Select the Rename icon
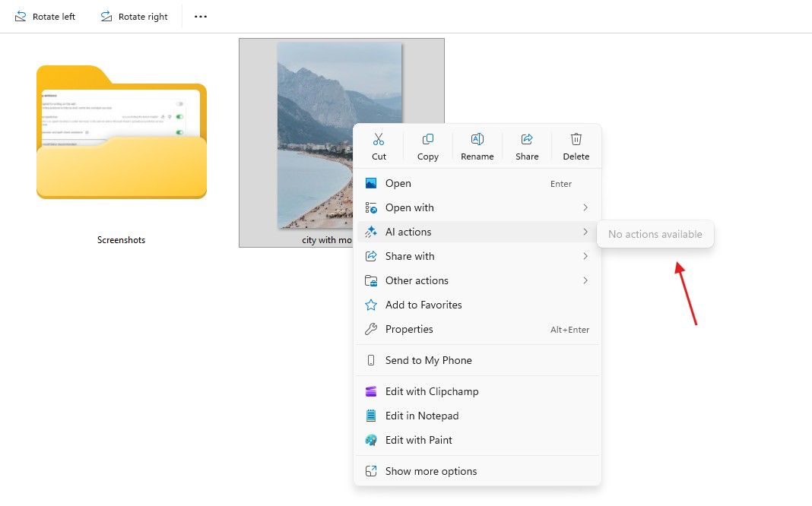Viewport: 812px width, 506px height. [x=477, y=140]
